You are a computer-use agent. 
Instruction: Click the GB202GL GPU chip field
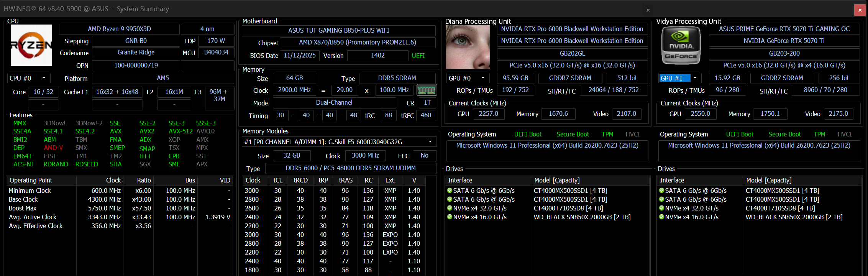point(572,54)
